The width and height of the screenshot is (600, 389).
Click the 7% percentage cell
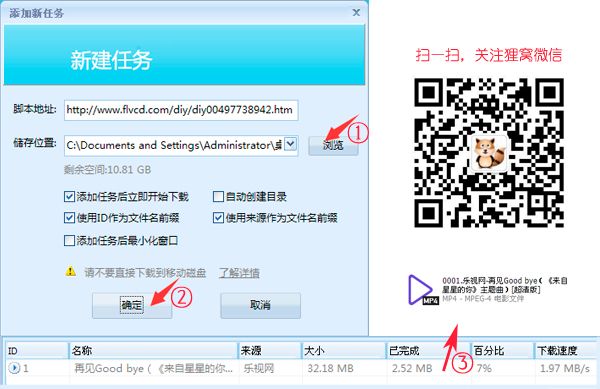tap(484, 368)
